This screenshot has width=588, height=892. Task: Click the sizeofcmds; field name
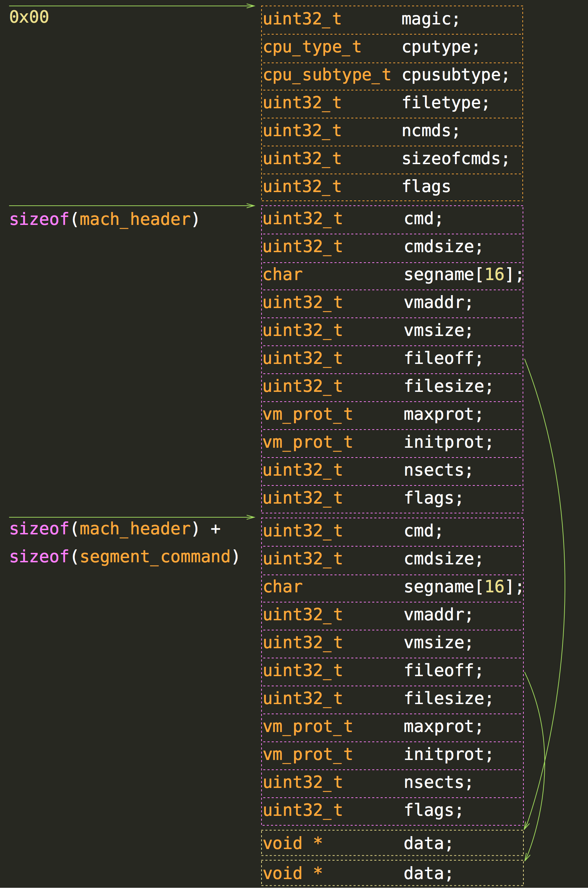tap(456, 159)
